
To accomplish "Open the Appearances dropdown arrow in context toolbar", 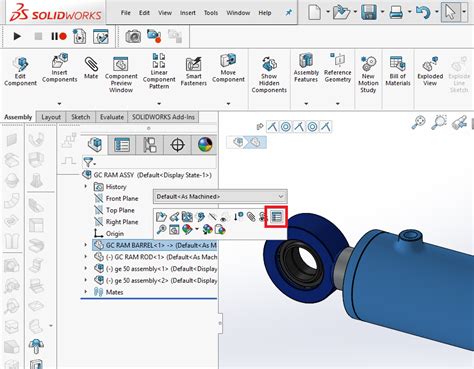I will coord(197,229).
